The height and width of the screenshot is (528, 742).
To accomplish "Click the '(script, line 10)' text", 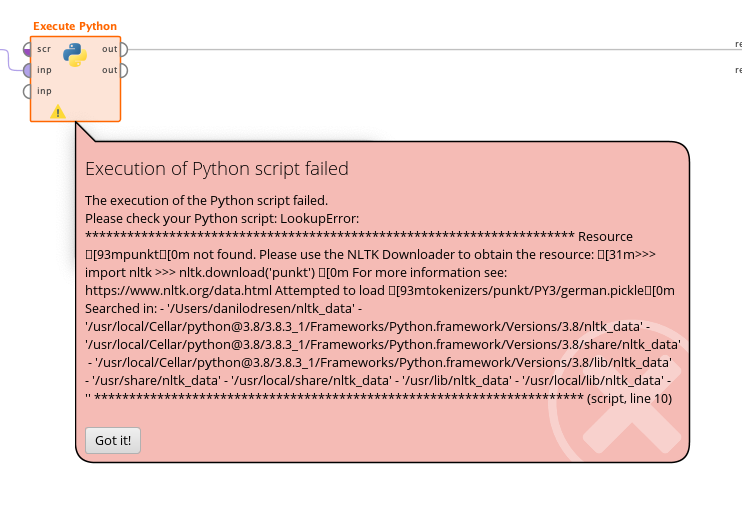I will 629,398.
